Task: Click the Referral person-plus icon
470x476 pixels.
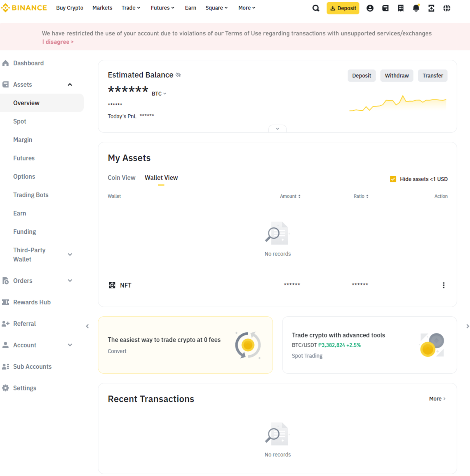Action: (6, 324)
